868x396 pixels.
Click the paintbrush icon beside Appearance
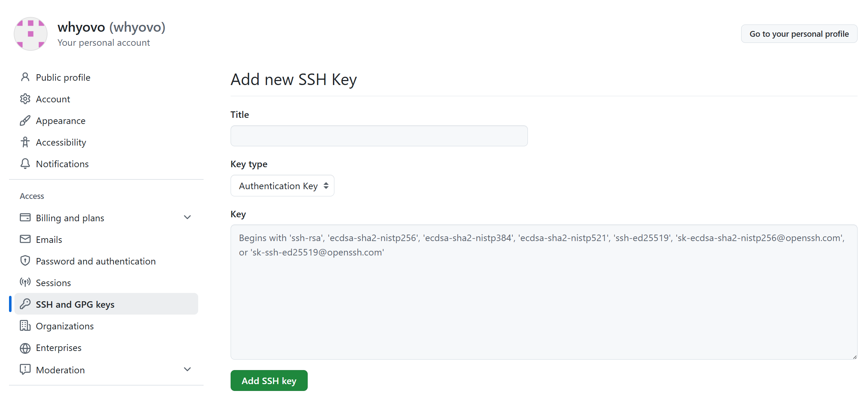click(x=25, y=120)
